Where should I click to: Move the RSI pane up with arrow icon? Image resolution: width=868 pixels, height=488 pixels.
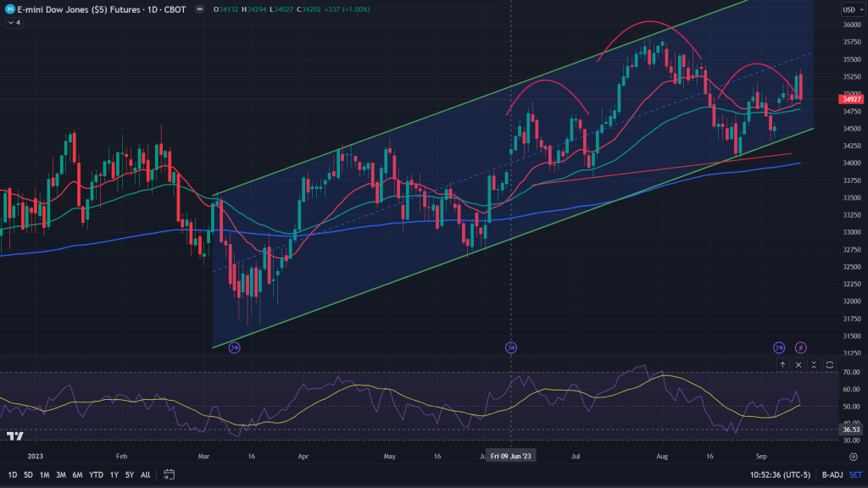[x=783, y=364]
